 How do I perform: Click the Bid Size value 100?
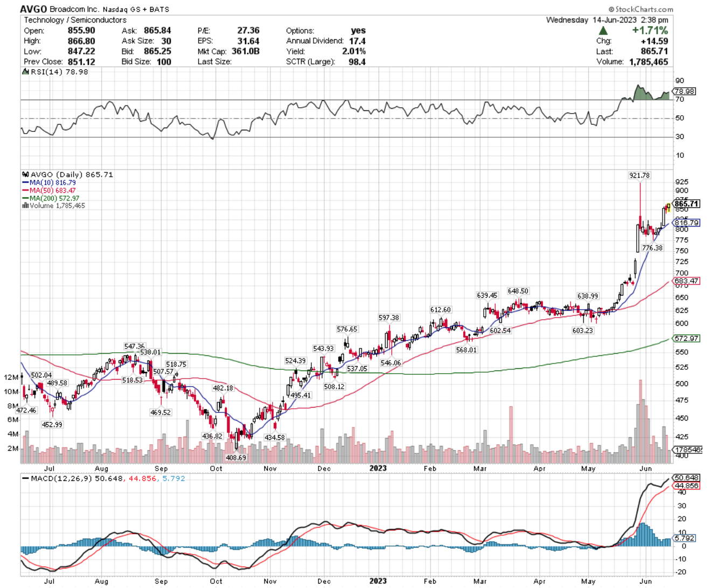pos(164,61)
